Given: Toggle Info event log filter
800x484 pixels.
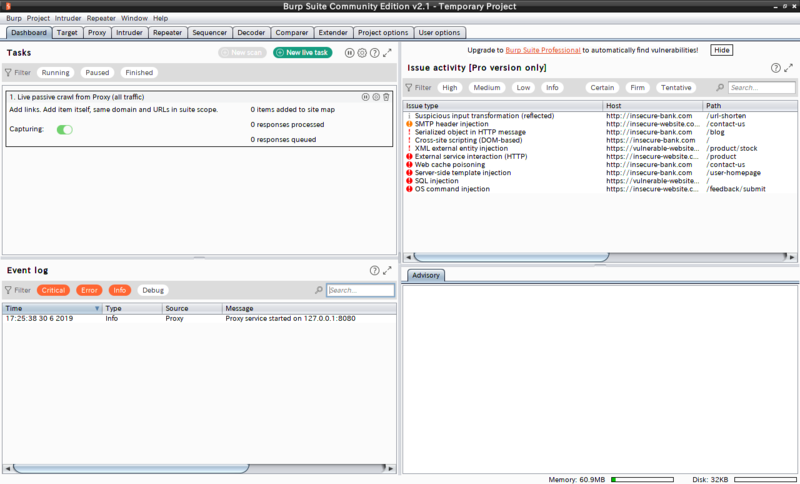Looking at the screenshot, I should click(x=120, y=290).
